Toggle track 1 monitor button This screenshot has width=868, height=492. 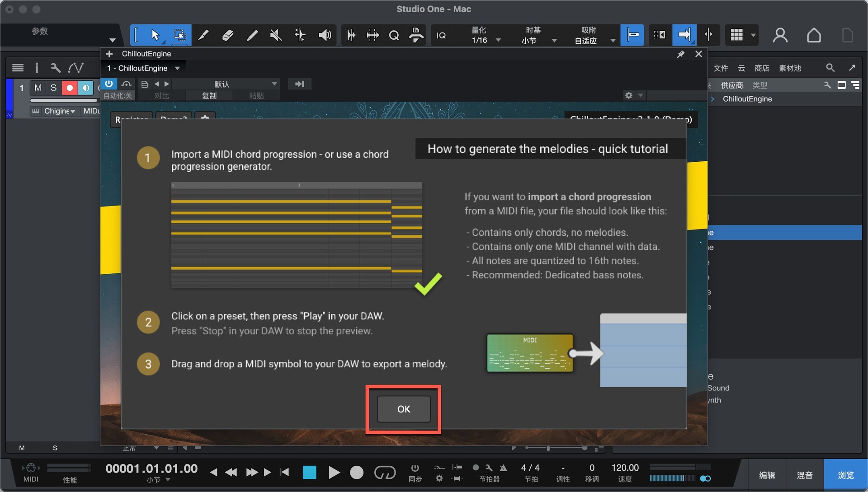pos(85,88)
